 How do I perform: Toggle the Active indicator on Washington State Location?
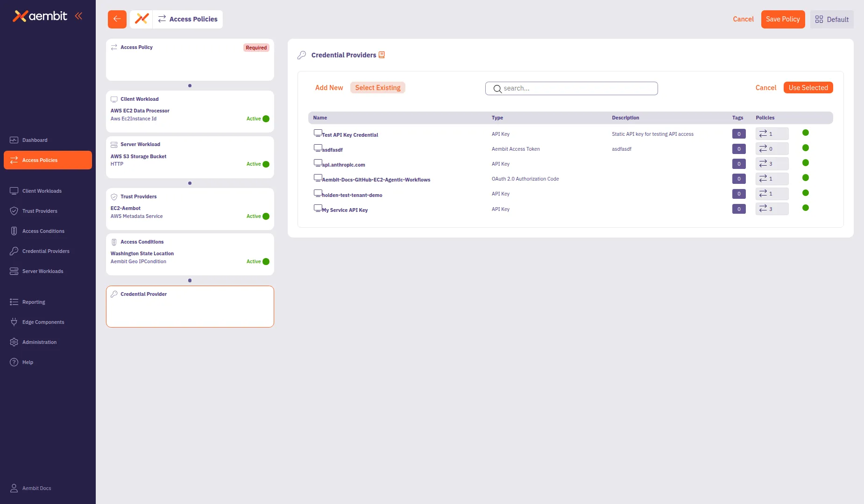tap(265, 261)
